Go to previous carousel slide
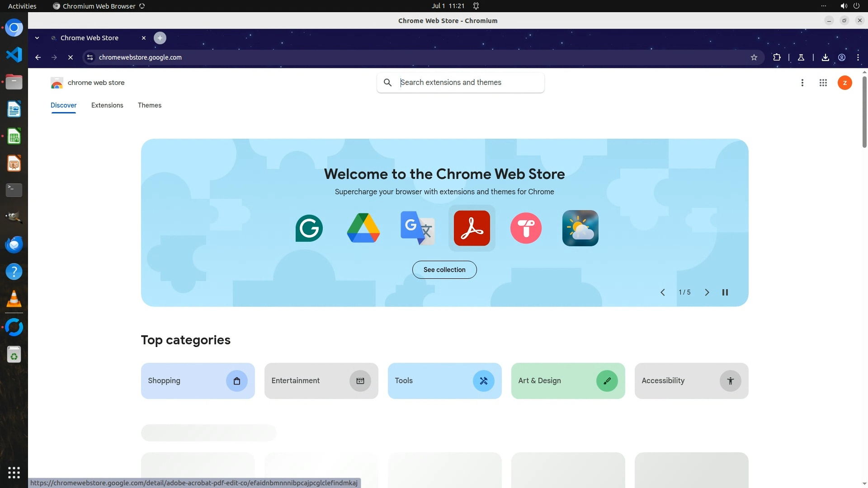This screenshot has height=488, width=868. click(663, 292)
